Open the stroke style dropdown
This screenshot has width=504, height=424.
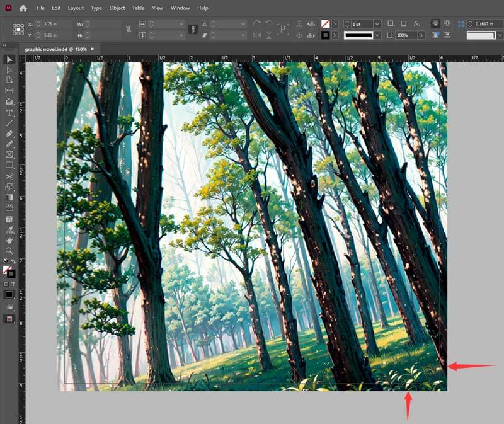click(377, 35)
